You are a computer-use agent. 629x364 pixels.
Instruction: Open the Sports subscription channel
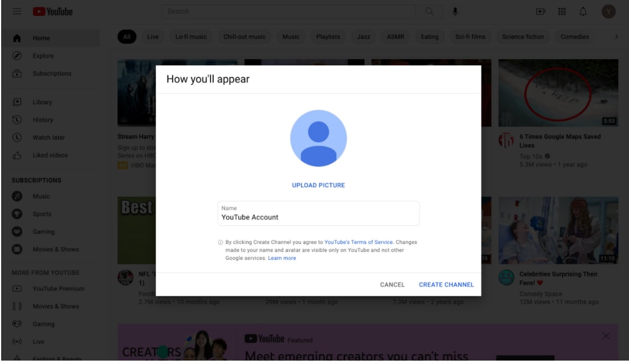pyautogui.click(x=52, y=214)
